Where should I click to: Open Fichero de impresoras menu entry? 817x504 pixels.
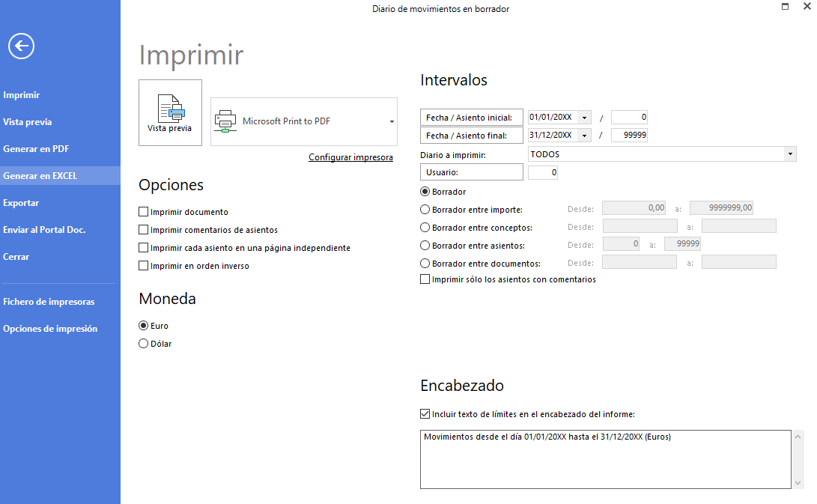(49, 302)
